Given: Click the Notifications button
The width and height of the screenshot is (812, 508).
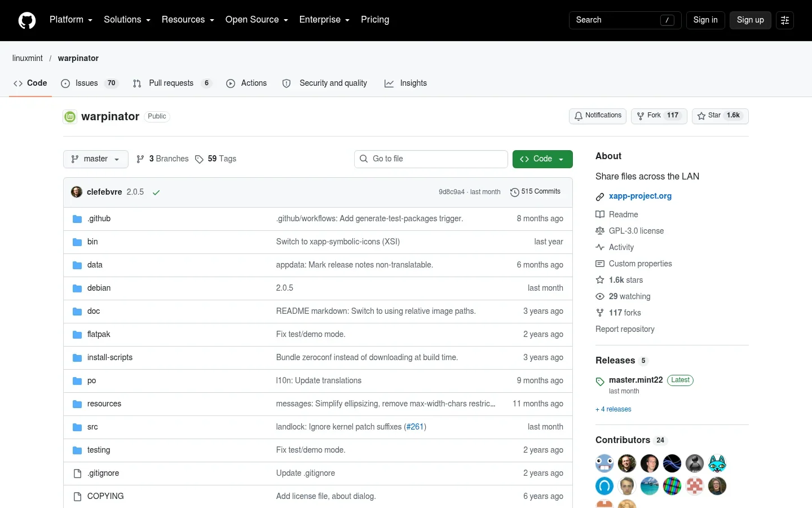Looking at the screenshot, I should tap(598, 116).
